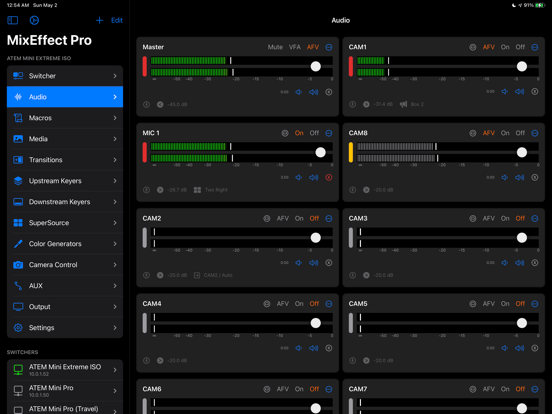The height and width of the screenshot is (414, 552).
Task: Raise Master volume with the louder speaker icon
Action: point(313,92)
